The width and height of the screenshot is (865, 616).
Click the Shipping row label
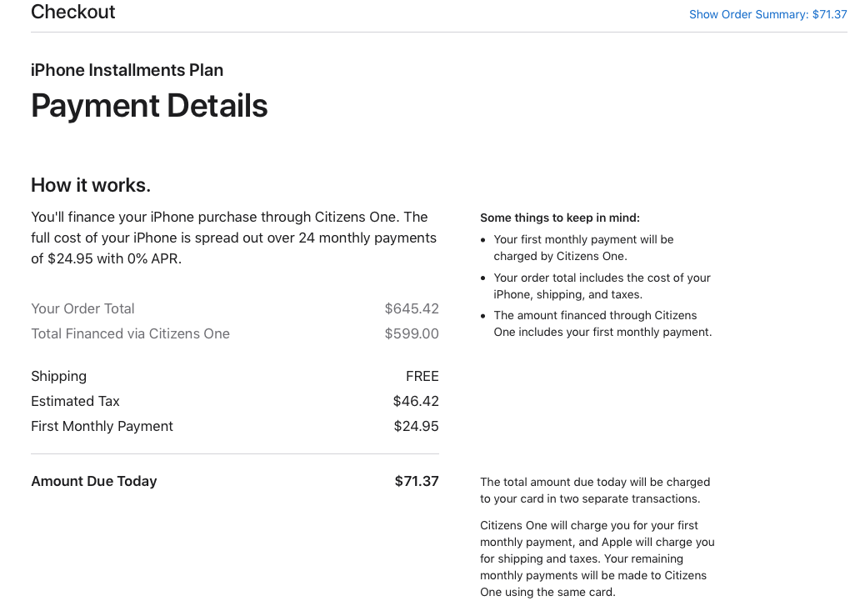pos(58,376)
